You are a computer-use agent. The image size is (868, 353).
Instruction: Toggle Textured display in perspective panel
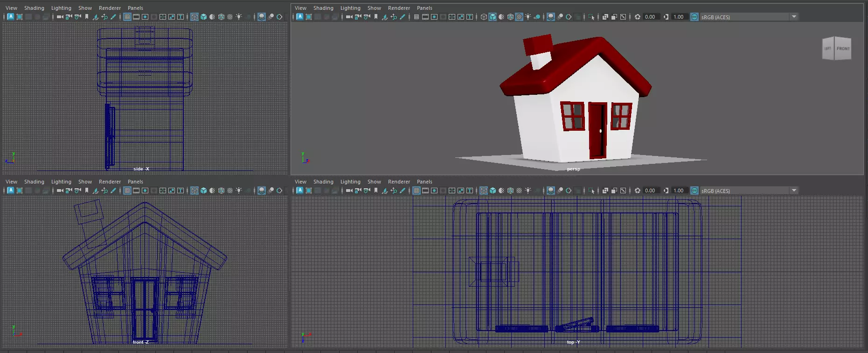click(519, 17)
